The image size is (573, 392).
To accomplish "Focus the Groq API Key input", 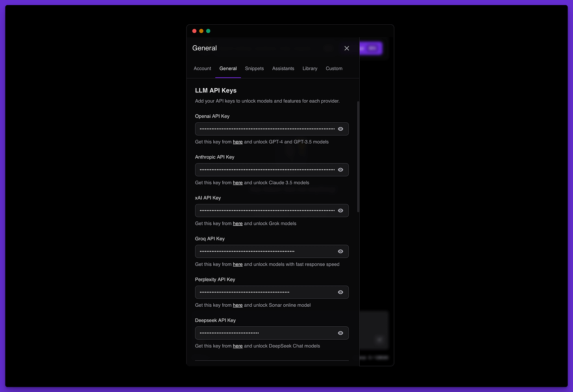I will [272, 252].
